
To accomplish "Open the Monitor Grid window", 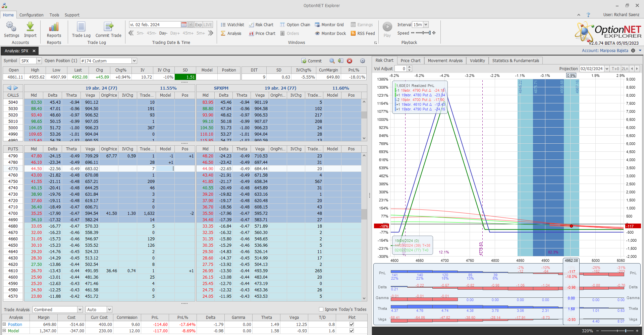I will [x=329, y=25].
